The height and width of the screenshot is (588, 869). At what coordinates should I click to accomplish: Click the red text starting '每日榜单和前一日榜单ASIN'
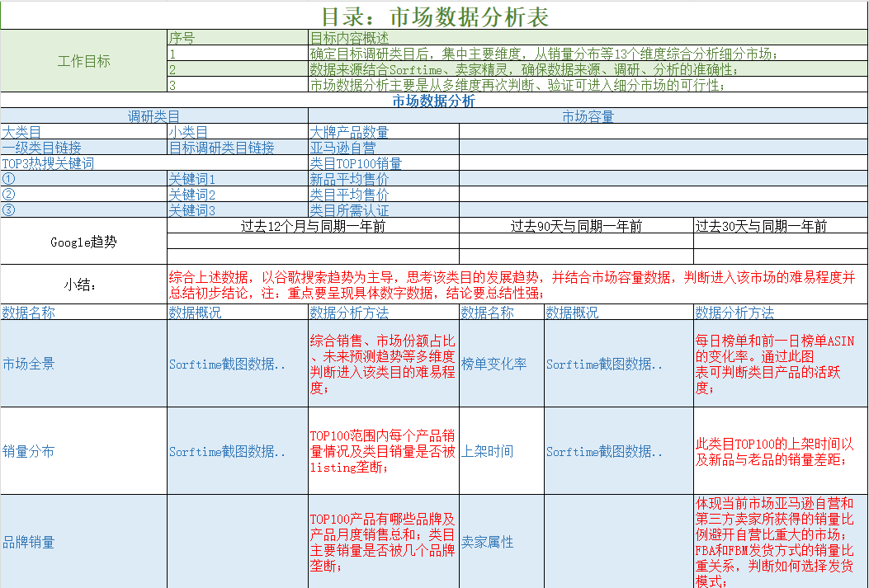point(781,363)
